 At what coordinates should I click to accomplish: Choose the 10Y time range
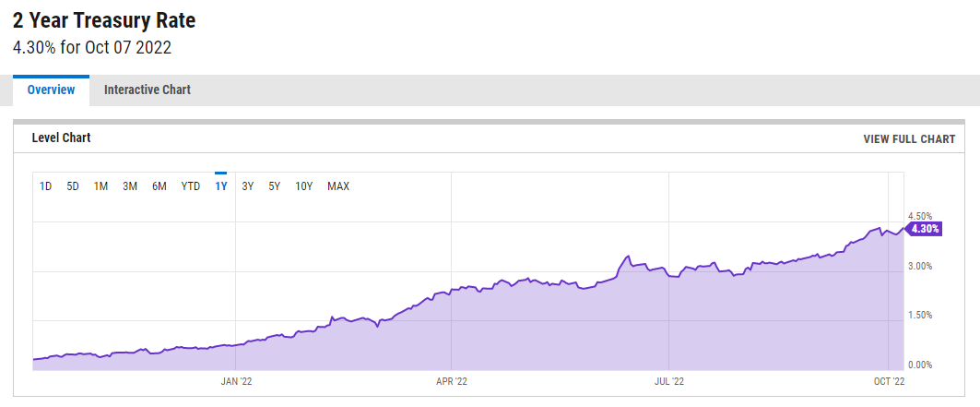pyautogui.click(x=303, y=186)
